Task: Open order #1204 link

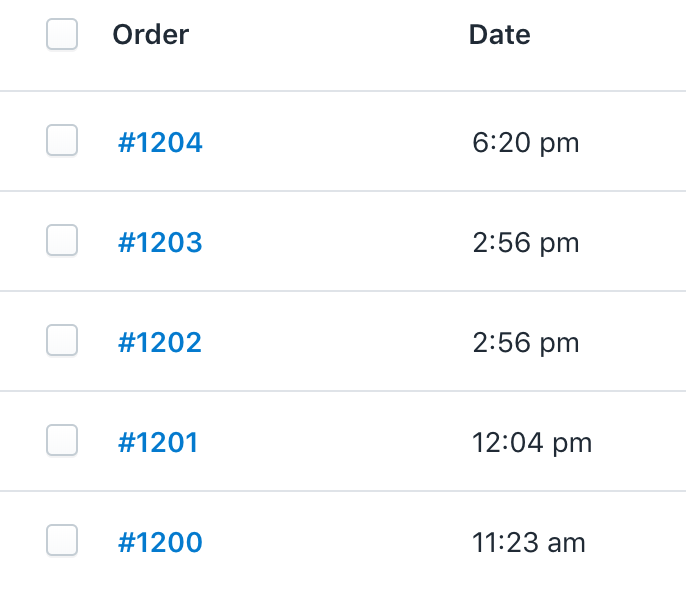Action: point(160,143)
